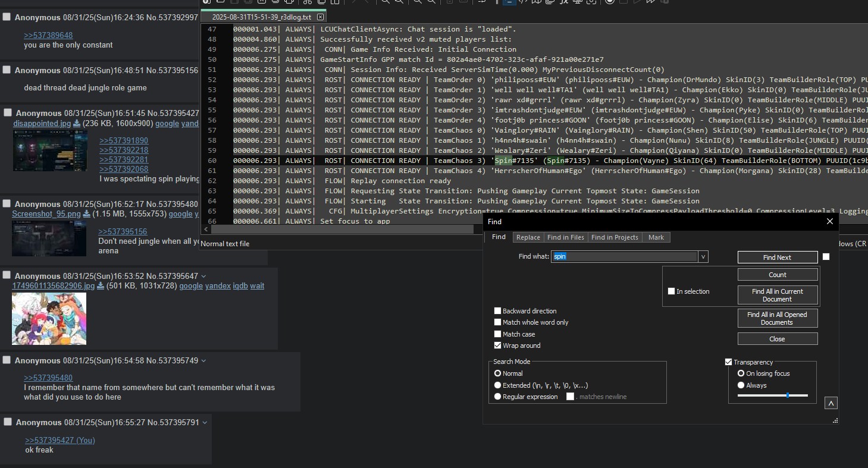Tick the checkbox on post No.537395647
Screen dimensions: 868x468
click(x=7, y=275)
